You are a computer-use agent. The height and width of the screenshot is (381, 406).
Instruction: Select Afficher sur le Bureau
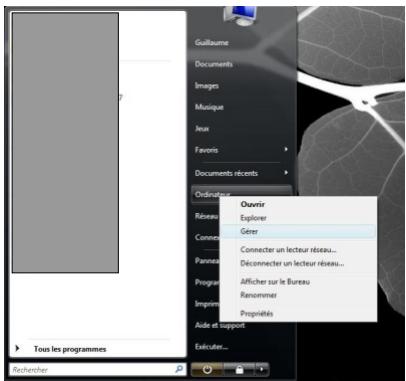click(275, 282)
